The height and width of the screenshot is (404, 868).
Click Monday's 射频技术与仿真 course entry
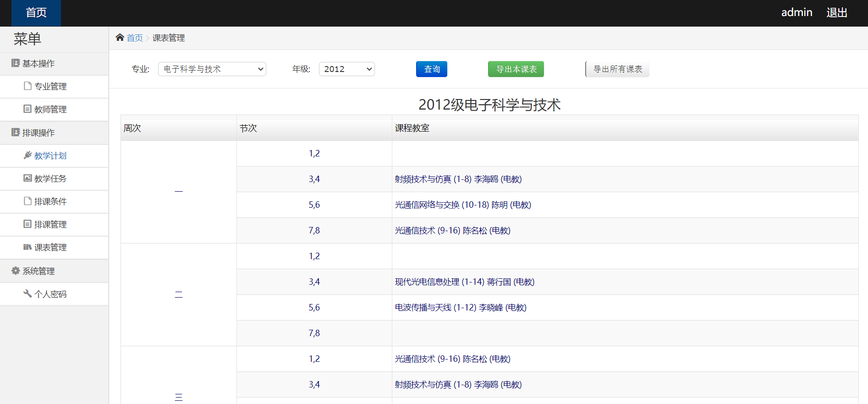(458, 179)
